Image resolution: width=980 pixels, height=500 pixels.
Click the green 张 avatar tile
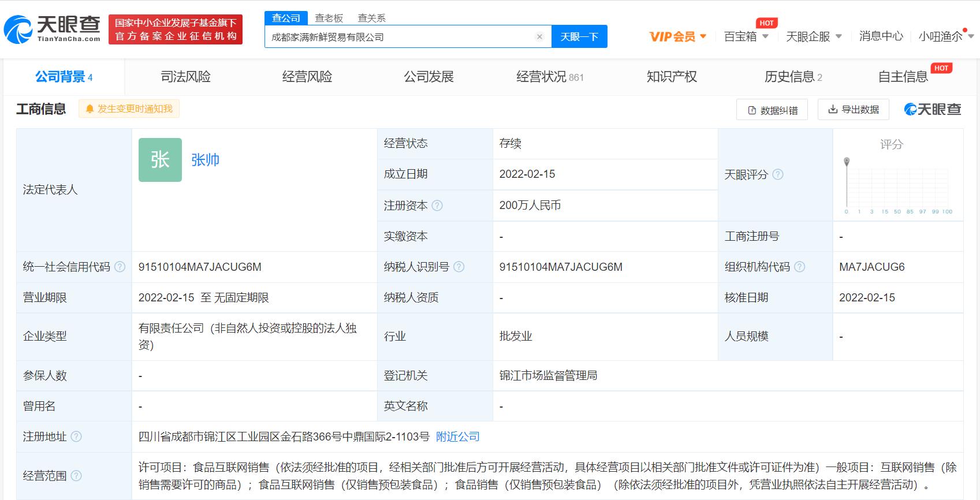coord(160,160)
